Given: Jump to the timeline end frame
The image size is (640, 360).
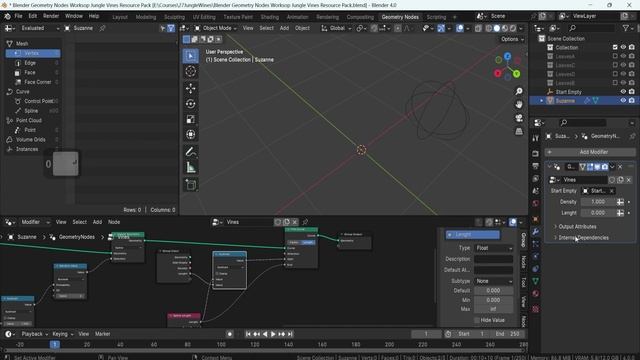Looking at the screenshot, I should point(290,334).
